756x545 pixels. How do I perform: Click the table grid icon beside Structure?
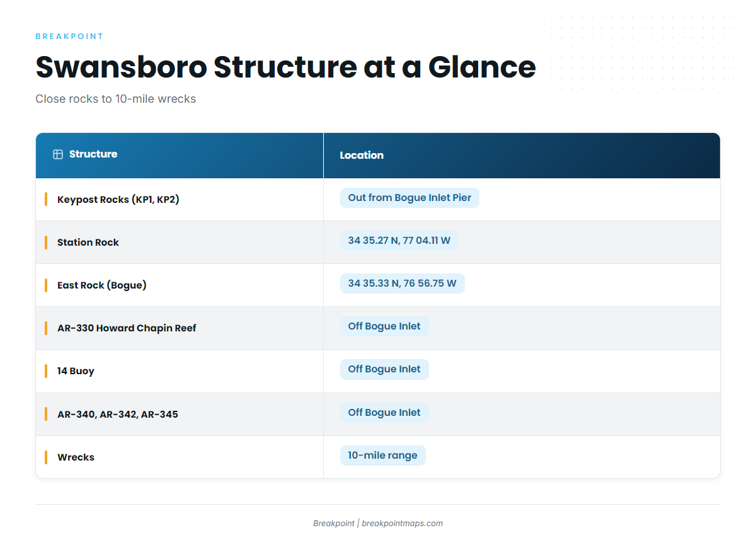(x=58, y=154)
